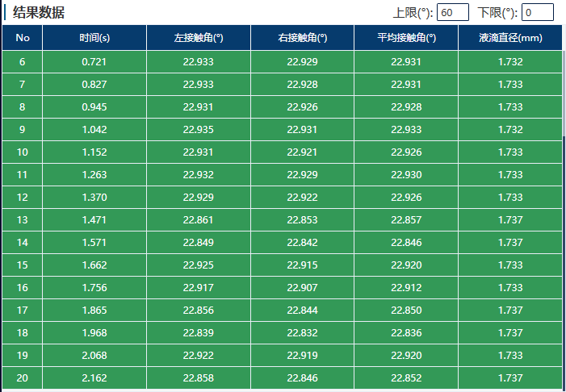Screen dimensions: 566x392
Task: Click the No column header
Action: [x=23, y=38]
